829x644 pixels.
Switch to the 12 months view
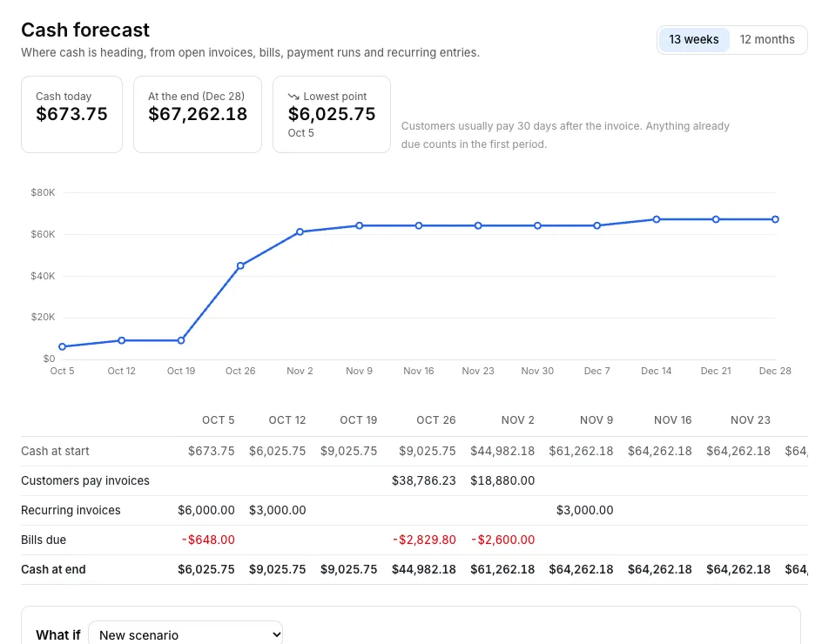766,40
